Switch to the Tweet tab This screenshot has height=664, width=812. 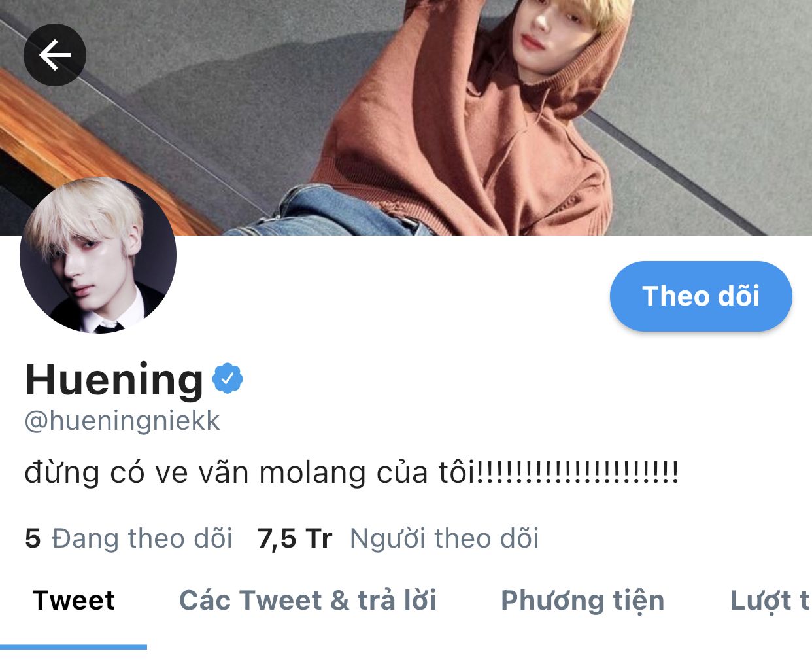pos(74,601)
